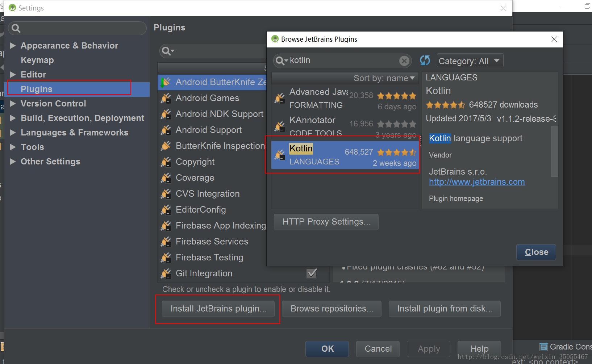The height and width of the screenshot is (364, 592).
Task: Click search magnifier in Browse JetBrains Plugins
Action: point(281,61)
